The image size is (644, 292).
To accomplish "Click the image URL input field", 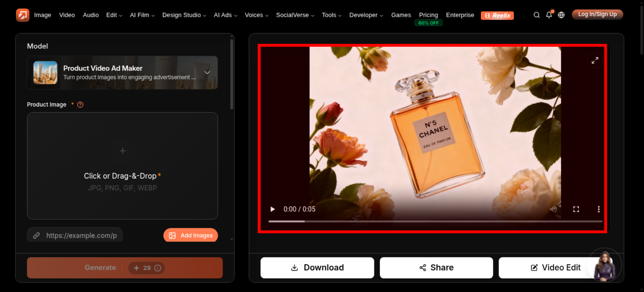I will click(75, 235).
